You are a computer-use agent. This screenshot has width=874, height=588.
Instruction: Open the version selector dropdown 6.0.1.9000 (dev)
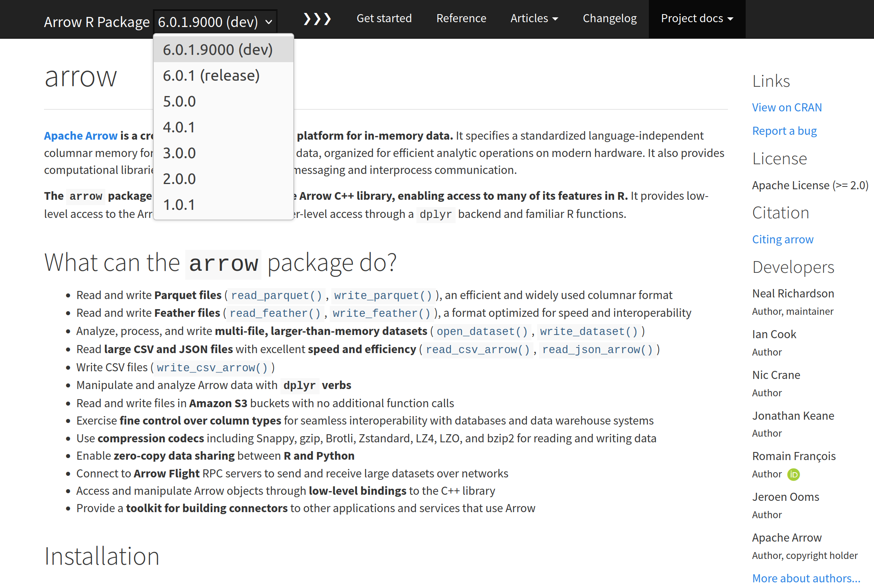pos(215,22)
